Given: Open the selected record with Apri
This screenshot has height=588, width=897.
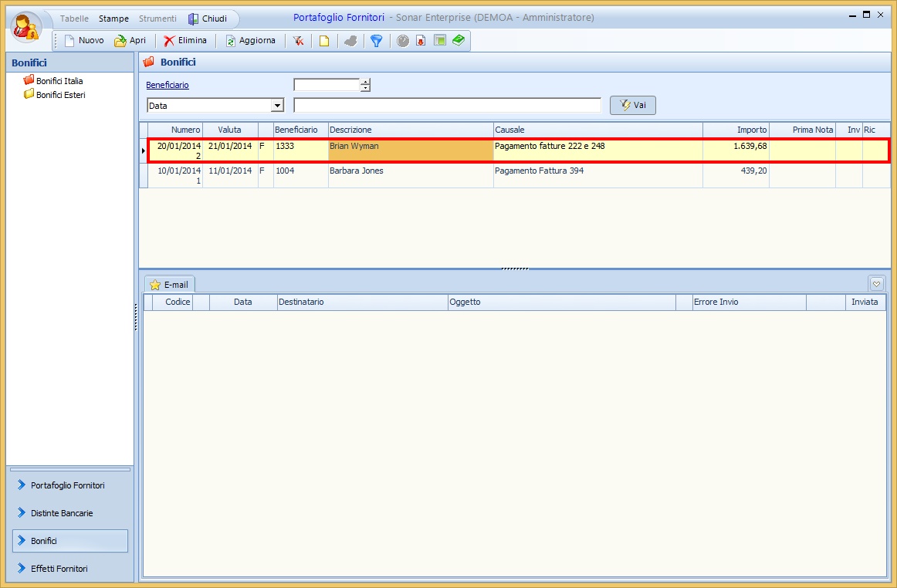Looking at the screenshot, I should point(130,41).
